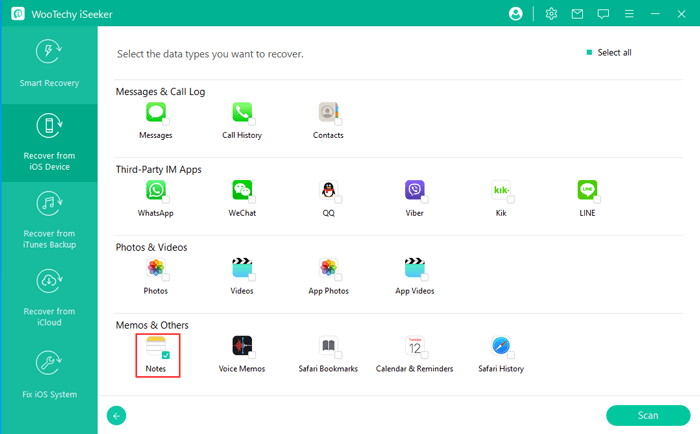Screen dimensions: 700x434
Task: Open the user account profile icon
Action: click(516, 14)
